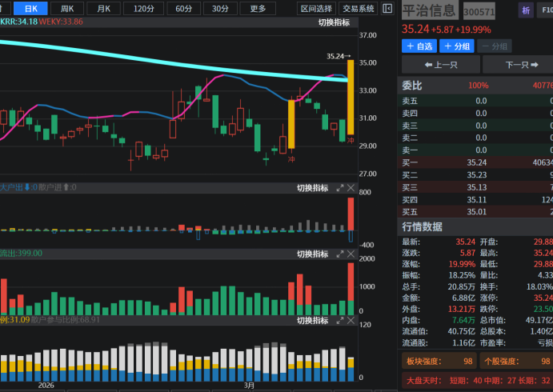Open 切换指标 for the 流出 panel
The image size is (553, 392).
point(312,254)
